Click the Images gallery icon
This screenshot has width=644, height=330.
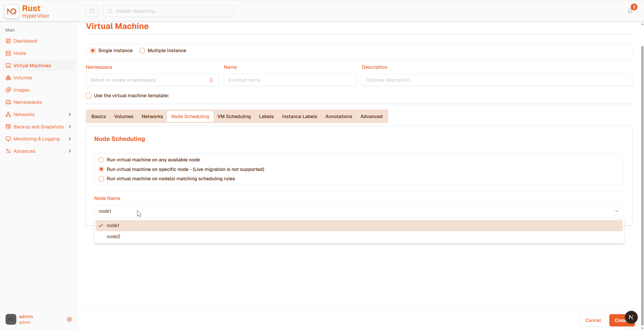(x=8, y=90)
